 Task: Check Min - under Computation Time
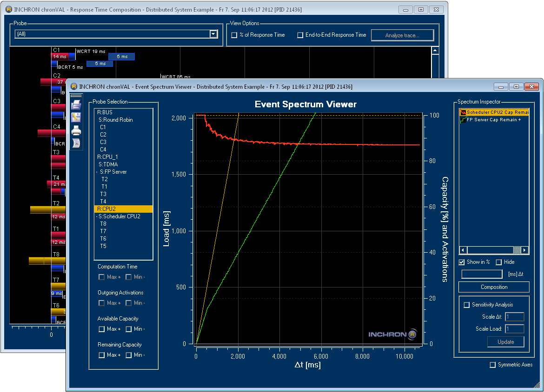click(129, 277)
